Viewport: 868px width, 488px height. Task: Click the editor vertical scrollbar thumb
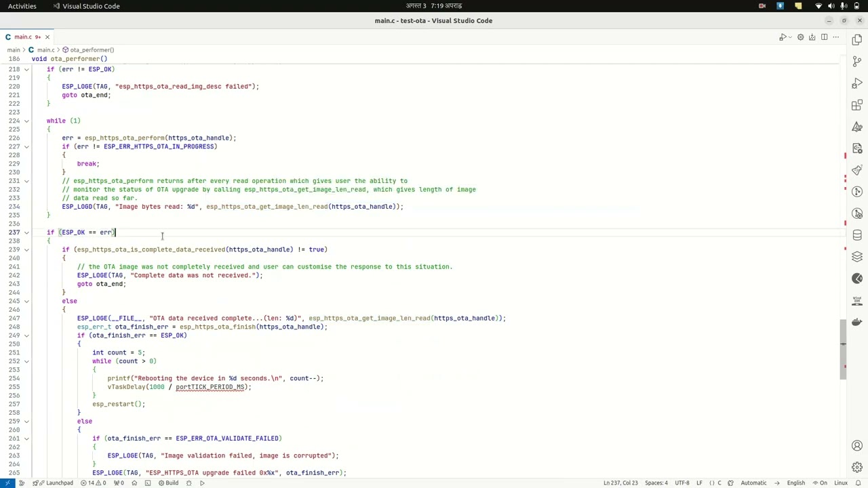[843, 348]
